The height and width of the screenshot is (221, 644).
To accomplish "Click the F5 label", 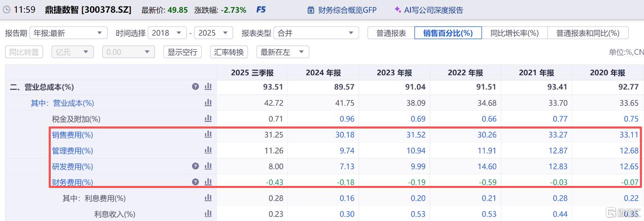I will (x=261, y=10).
